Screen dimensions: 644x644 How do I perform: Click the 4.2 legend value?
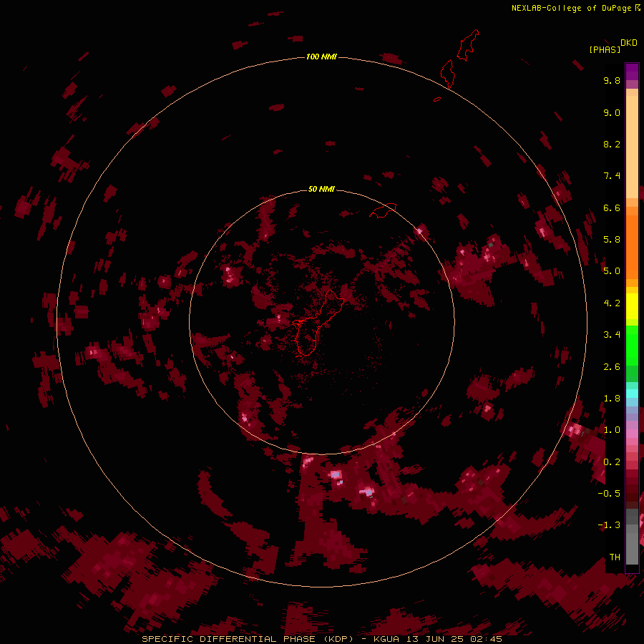click(x=612, y=303)
